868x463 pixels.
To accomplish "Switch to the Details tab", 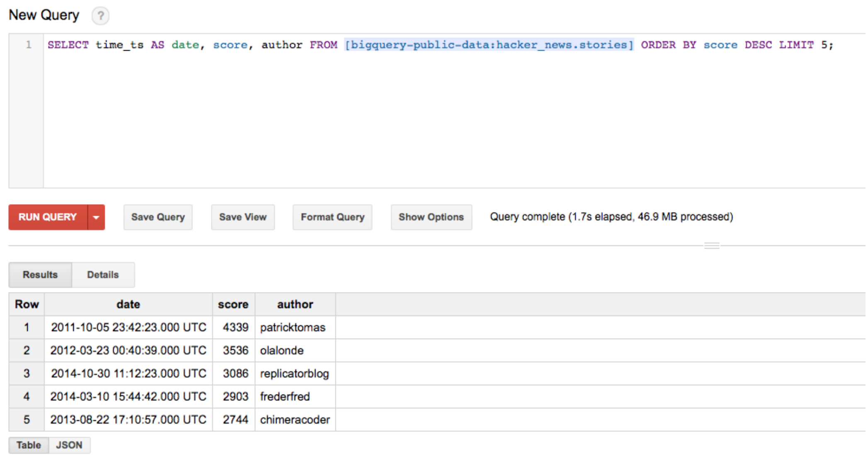I will (x=103, y=275).
